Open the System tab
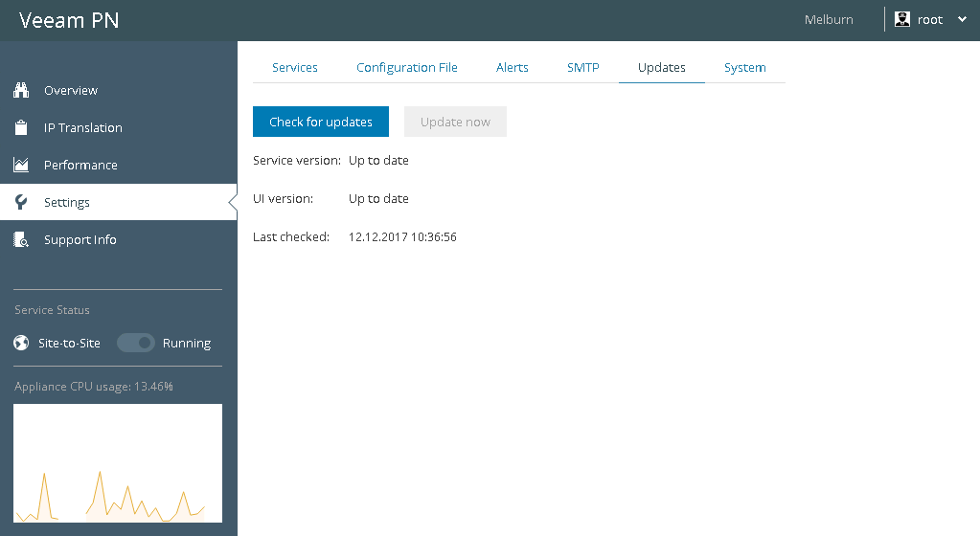This screenshot has width=980, height=536. point(745,67)
